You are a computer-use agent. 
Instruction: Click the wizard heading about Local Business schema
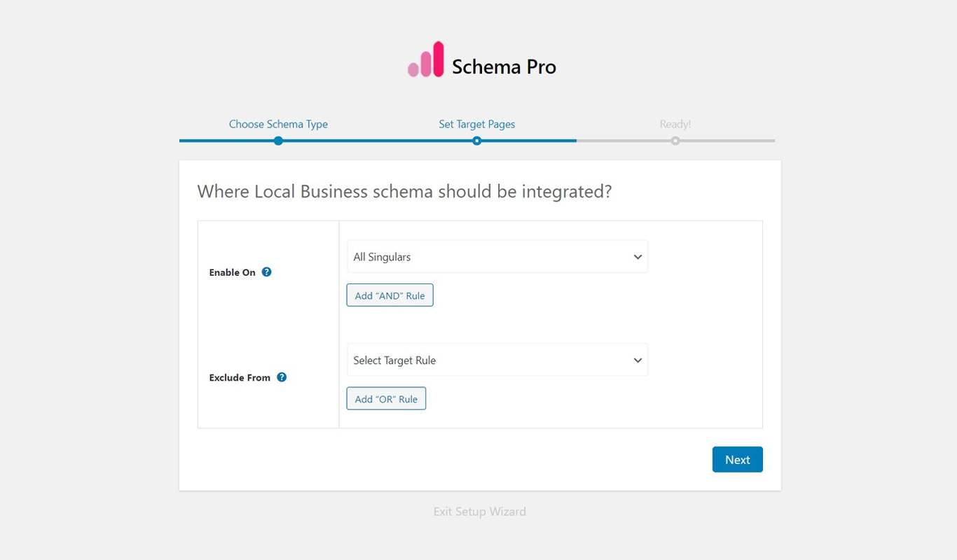[404, 191]
